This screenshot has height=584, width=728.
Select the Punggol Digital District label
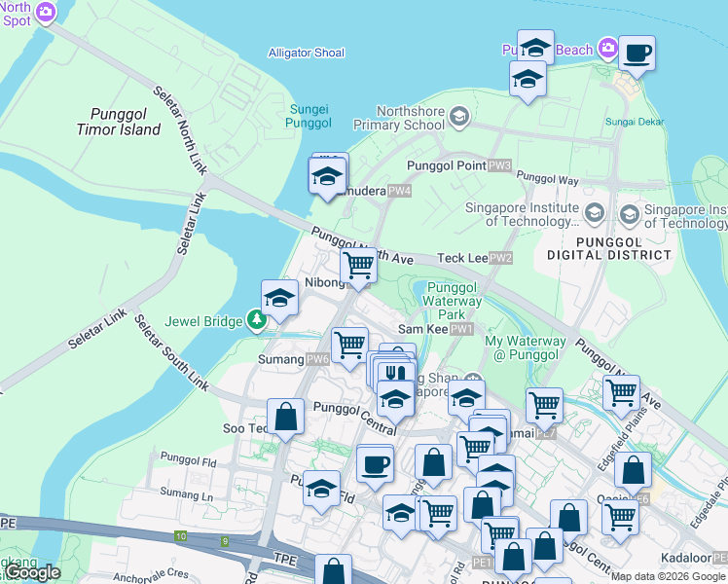coord(608,249)
